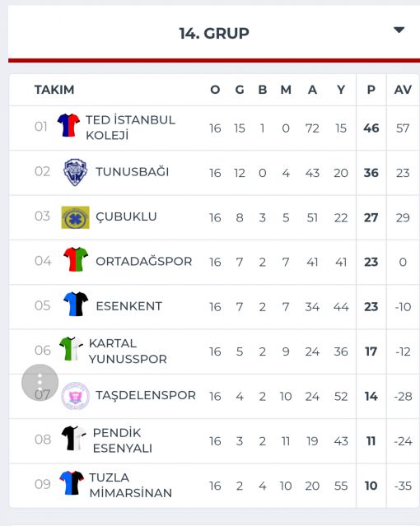Click the Kartal Yunusspor green-white jersey icon
Screen dimensions: 420x526
[x=71, y=348]
